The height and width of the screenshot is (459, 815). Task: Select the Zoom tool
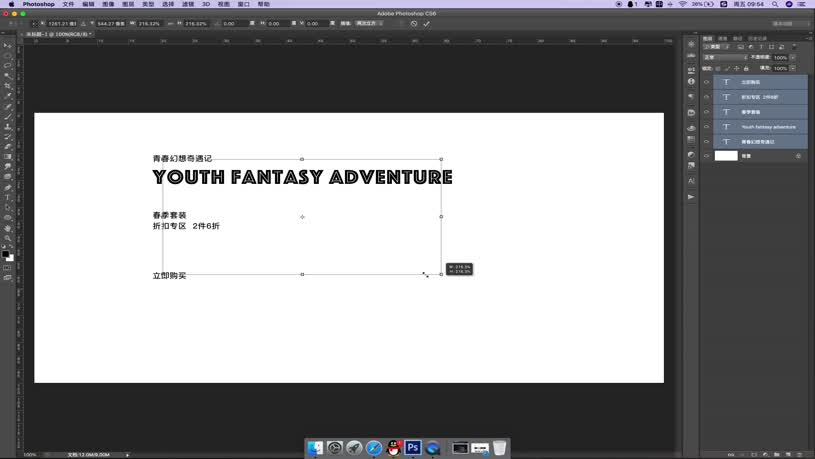7,238
